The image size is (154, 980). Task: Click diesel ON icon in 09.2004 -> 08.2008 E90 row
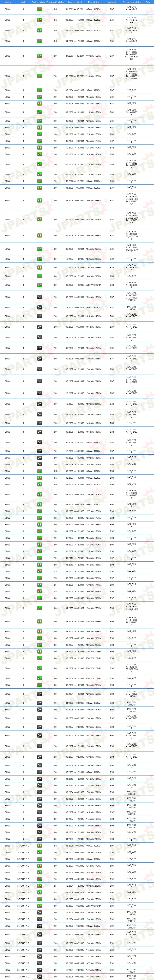pos(39,792)
